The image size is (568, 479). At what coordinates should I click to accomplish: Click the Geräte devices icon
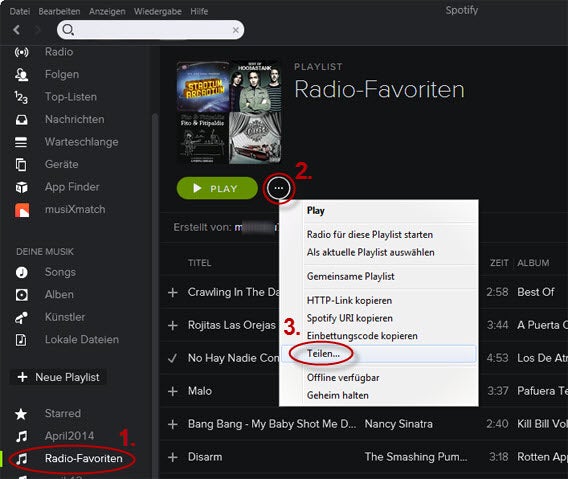click(x=21, y=164)
